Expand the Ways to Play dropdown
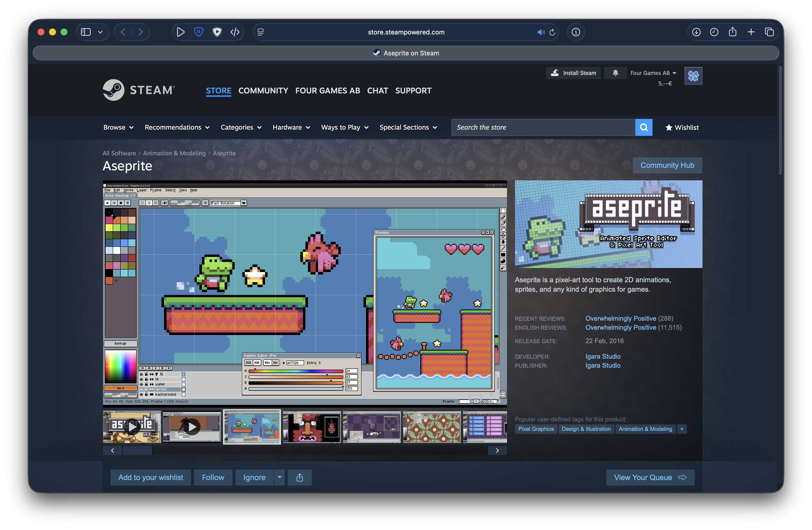The height and width of the screenshot is (530, 812). pyautogui.click(x=344, y=127)
